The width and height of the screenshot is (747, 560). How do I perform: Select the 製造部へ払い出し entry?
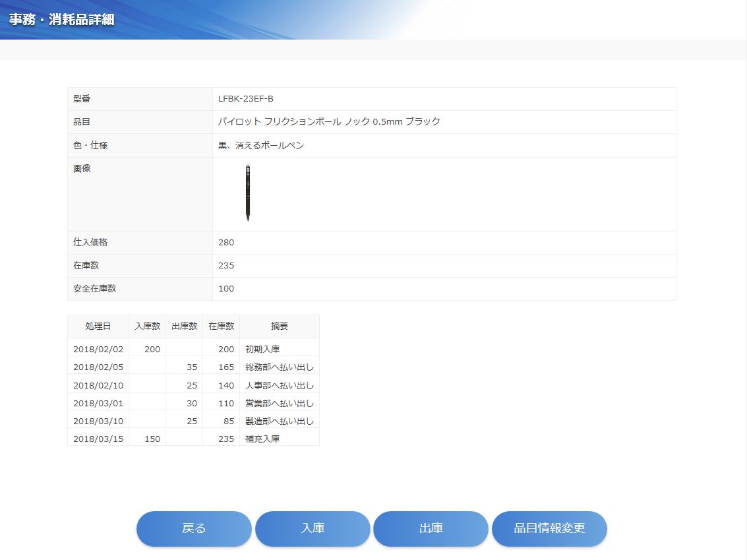click(x=280, y=421)
